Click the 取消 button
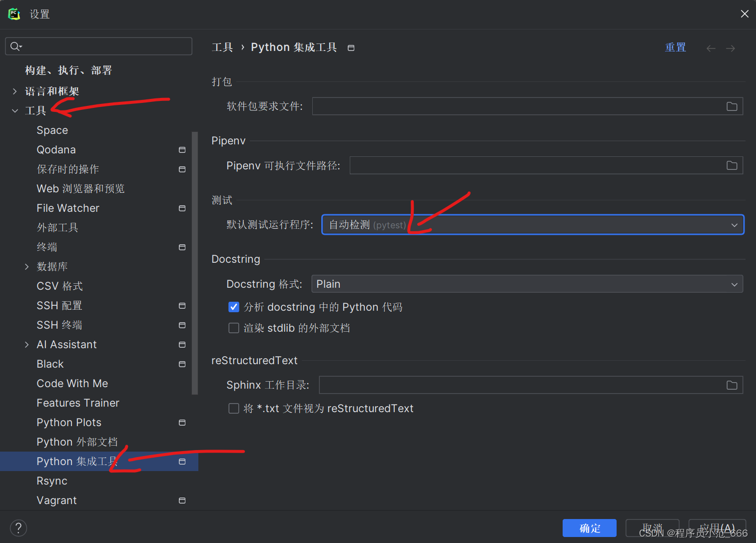Screen dimensions: 756x543 (x=653, y=528)
